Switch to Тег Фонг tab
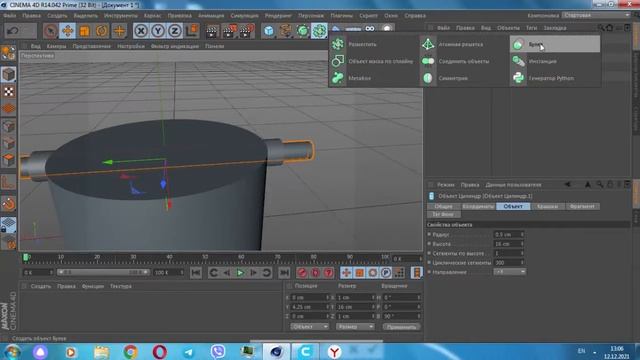640x360 pixels. [443, 214]
